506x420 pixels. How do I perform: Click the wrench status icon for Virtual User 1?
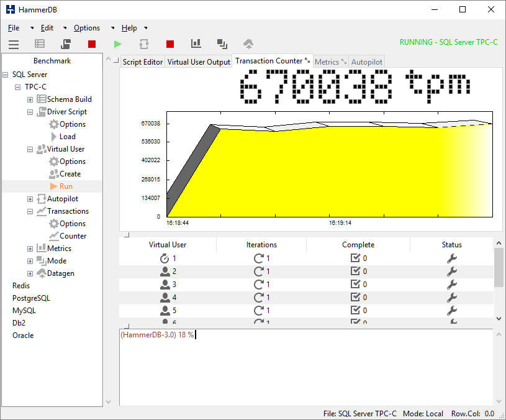(x=452, y=258)
